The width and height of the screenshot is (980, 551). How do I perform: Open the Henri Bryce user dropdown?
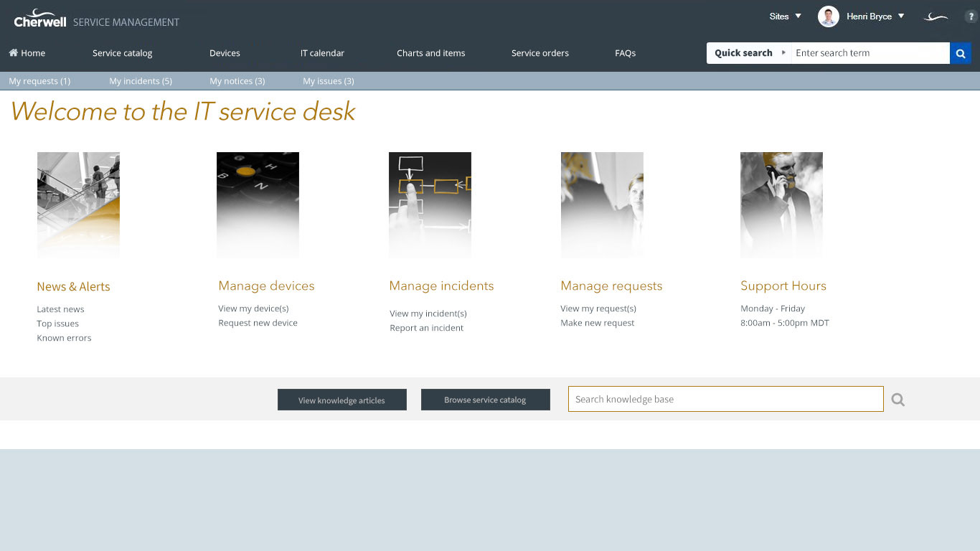tap(875, 17)
